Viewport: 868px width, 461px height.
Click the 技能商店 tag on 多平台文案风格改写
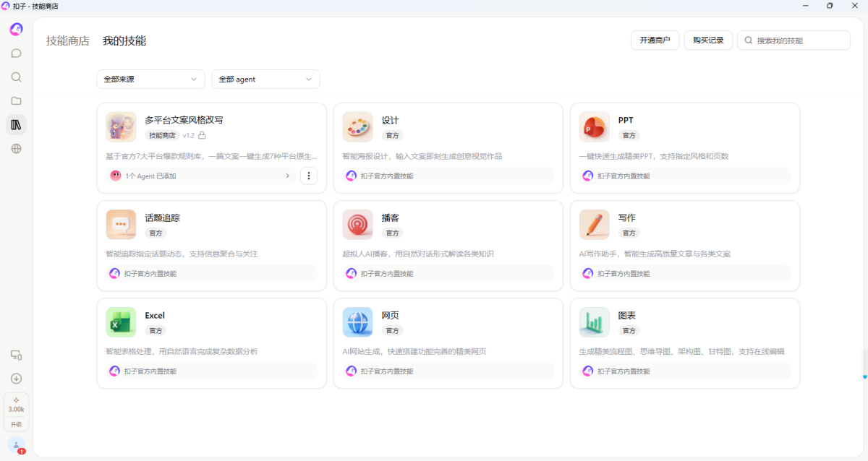click(x=163, y=135)
